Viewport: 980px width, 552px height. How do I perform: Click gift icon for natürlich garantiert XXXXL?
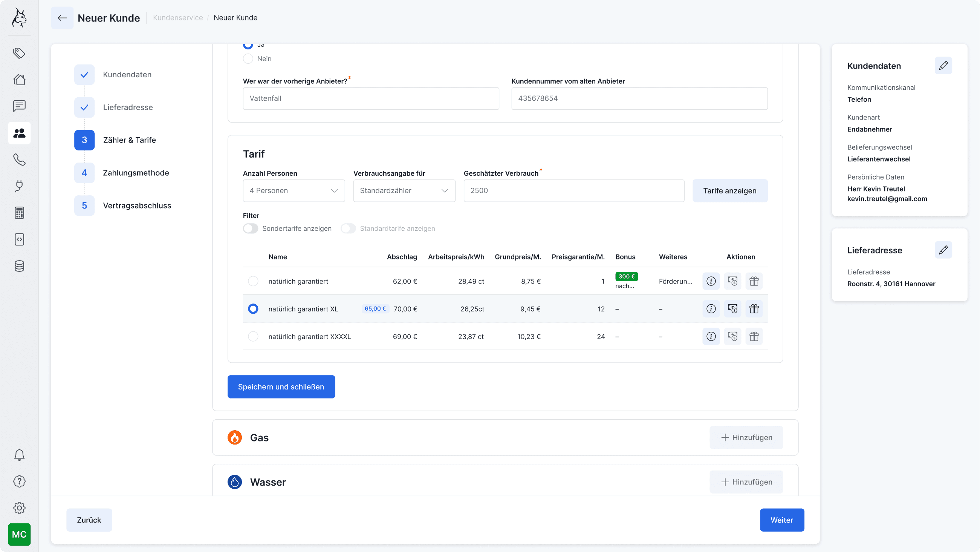(754, 337)
